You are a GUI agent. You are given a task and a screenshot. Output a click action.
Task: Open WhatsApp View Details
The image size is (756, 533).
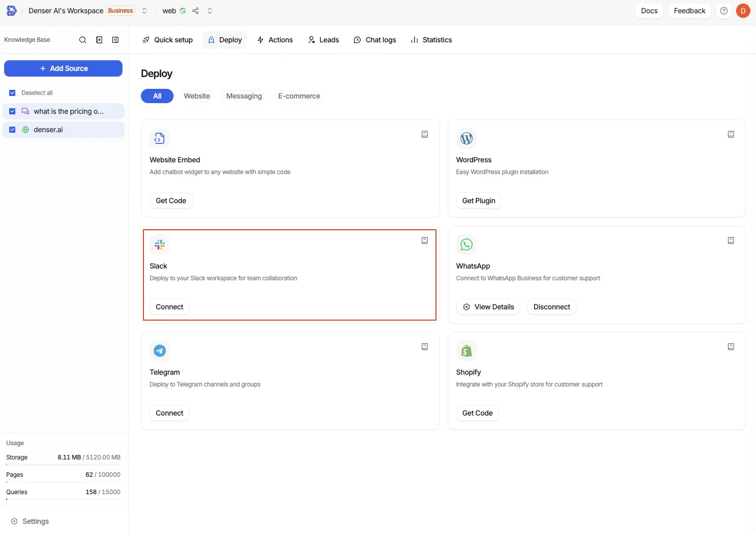(x=488, y=307)
